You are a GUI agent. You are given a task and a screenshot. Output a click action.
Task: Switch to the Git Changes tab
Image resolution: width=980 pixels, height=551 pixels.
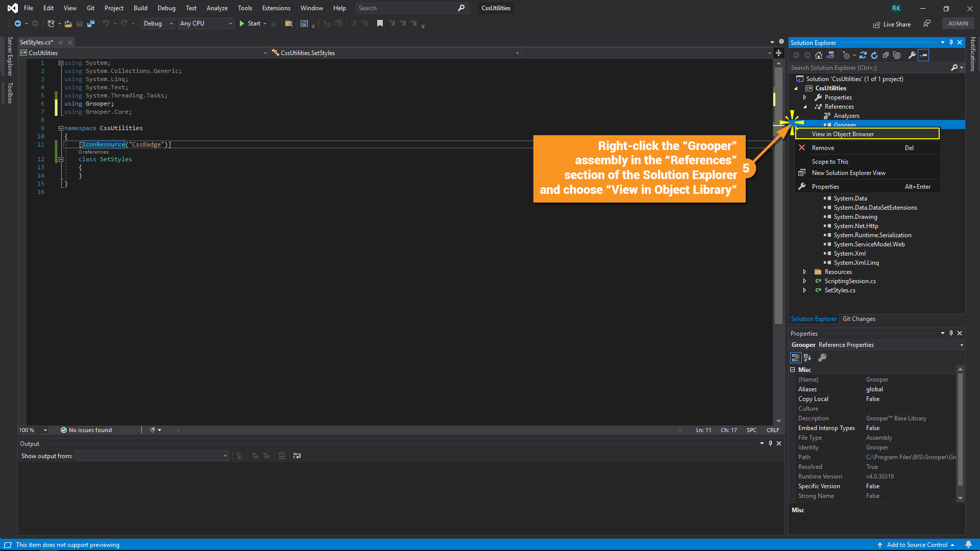tap(859, 319)
